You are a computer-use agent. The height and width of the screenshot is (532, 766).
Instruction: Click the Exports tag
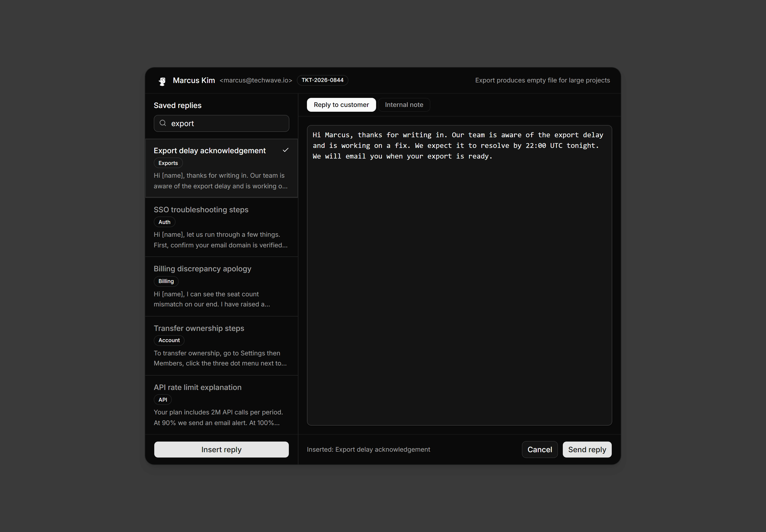tap(168, 163)
